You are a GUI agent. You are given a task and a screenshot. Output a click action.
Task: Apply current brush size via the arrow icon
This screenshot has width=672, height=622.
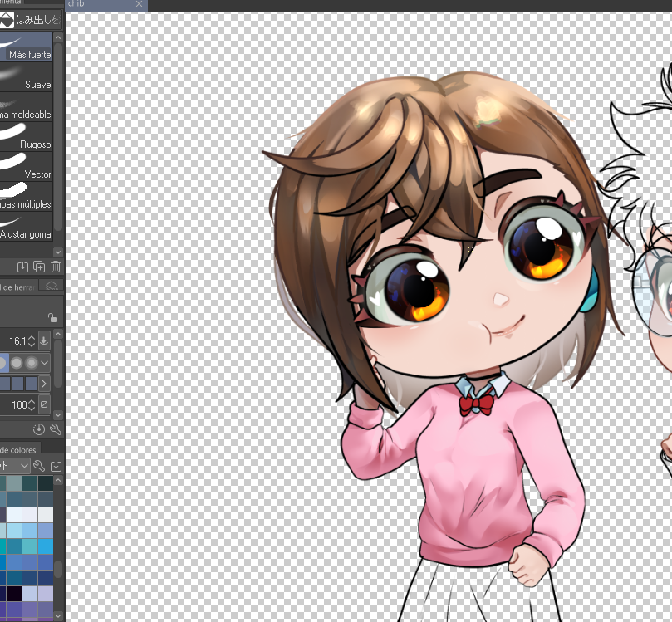point(44,340)
